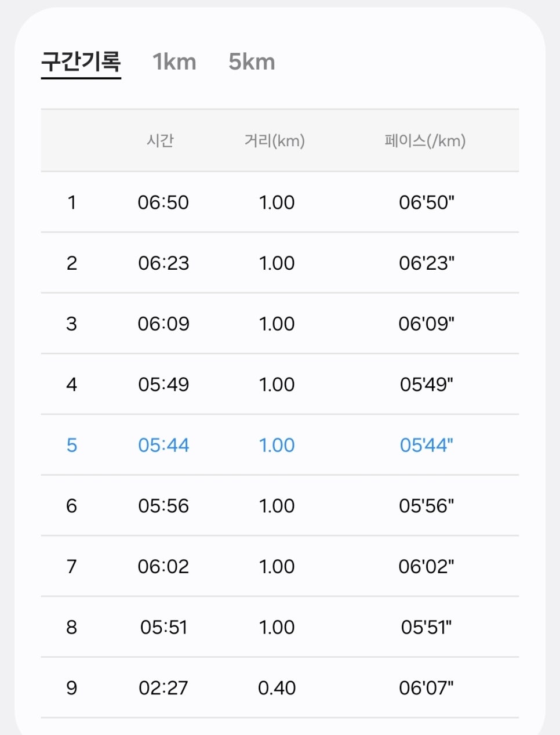560x735 pixels.
Task: Select lap 6 time 05:56
Action: coord(163,506)
